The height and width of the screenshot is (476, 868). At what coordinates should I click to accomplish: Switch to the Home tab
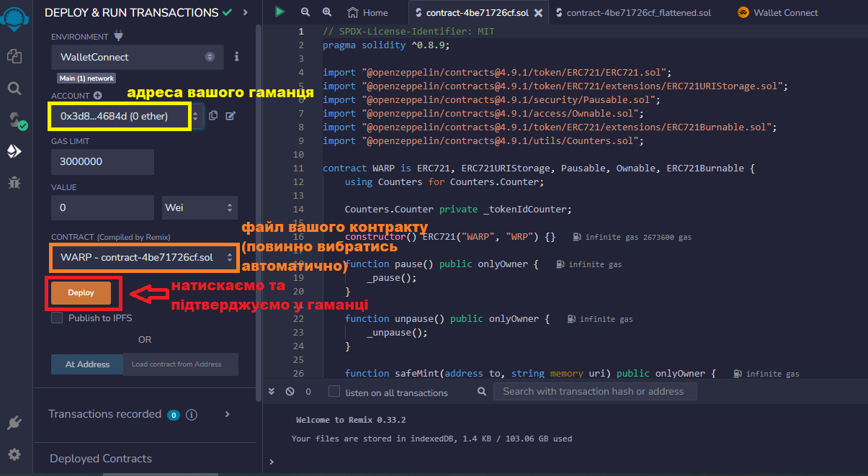[368, 12]
